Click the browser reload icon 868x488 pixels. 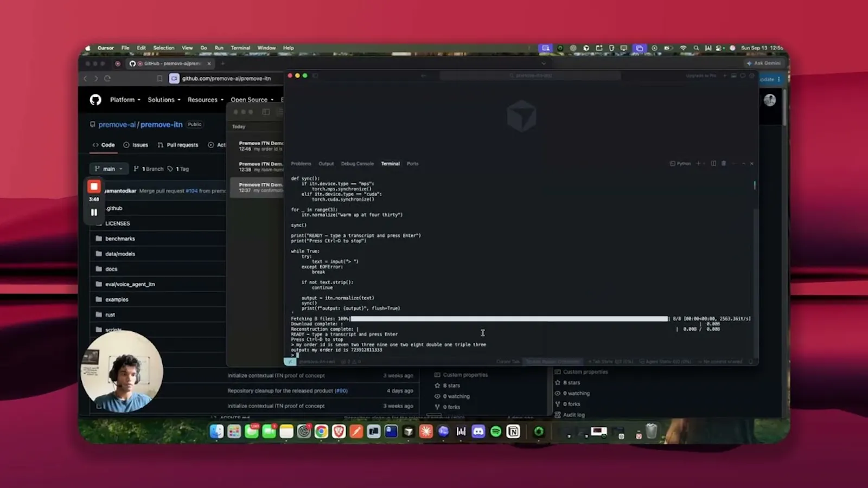coord(107,79)
